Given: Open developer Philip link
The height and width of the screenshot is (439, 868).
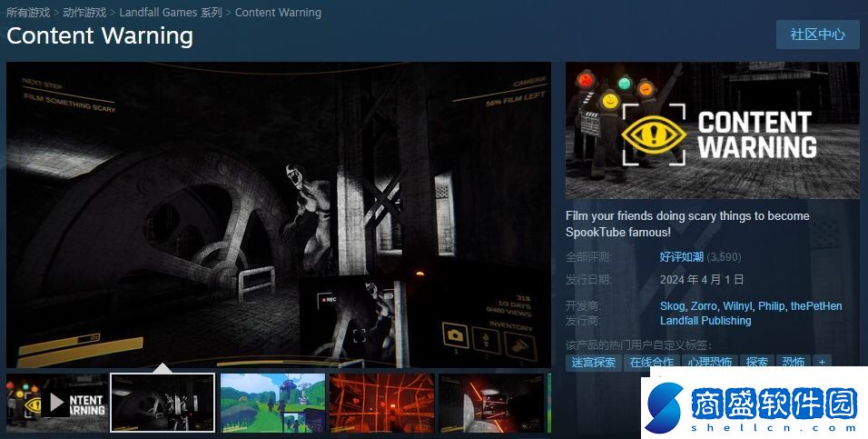Looking at the screenshot, I should point(771,306).
